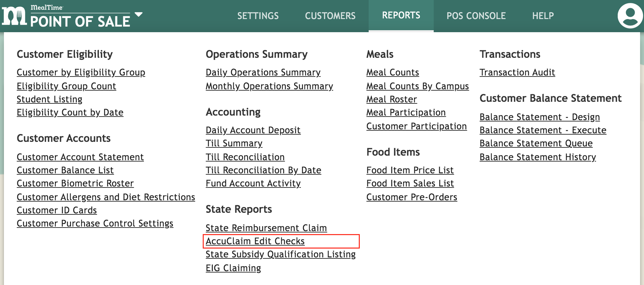Open the Settings menu
Screen dimensions: 644x285
(x=258, y=16)
